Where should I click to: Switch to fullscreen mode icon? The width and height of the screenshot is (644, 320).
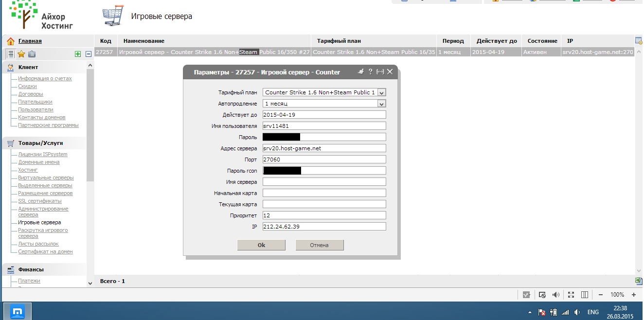[571, 295]
